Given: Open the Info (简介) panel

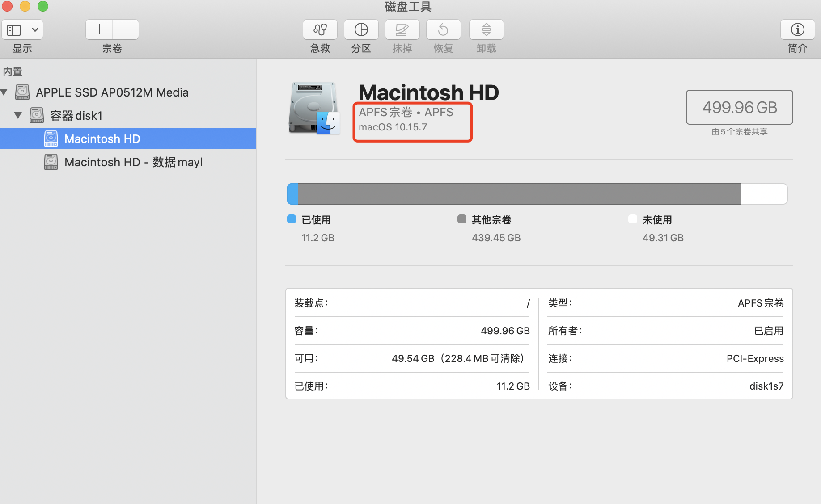Looking at the screenshot, I should [x=798, y=29].
